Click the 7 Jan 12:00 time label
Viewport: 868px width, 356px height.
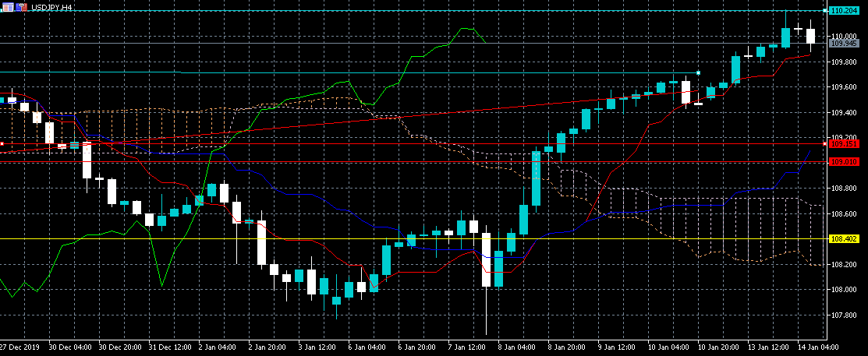click(x=466, y=349)
